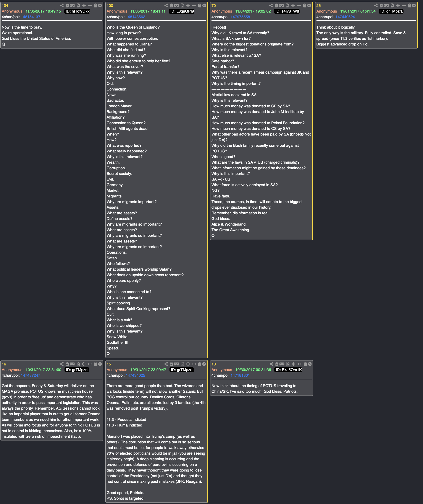Screen dimensions: 423x504
Task: Click the move arrows icon on post 70
Action: pos(293,5)
